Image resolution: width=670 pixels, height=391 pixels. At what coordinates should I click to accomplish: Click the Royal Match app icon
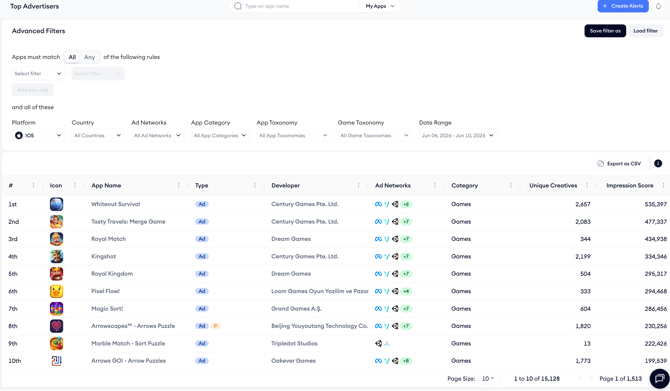[56, 239]
